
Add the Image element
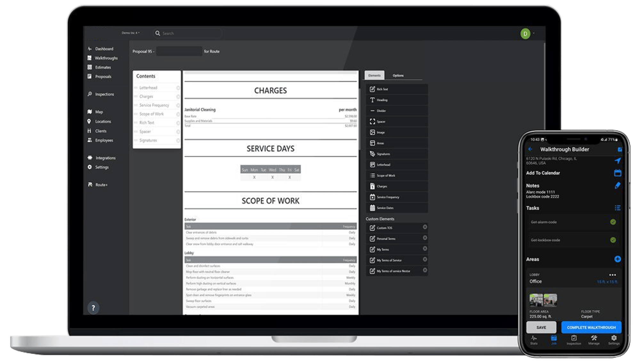pyautogui.click(x=397, y=132)
